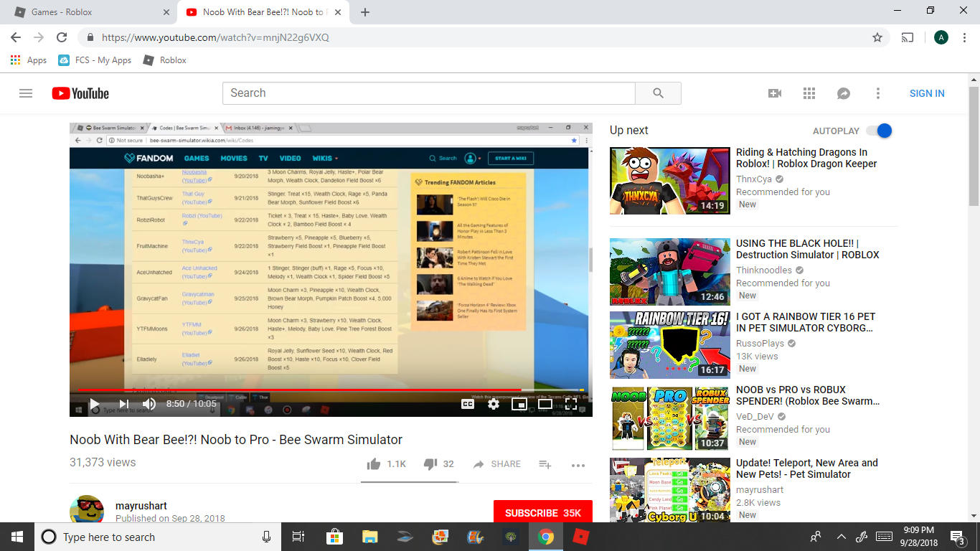Open the Windows Start menu
The width and height of the screenshot is (980, 551).
[x=17, y=537]
